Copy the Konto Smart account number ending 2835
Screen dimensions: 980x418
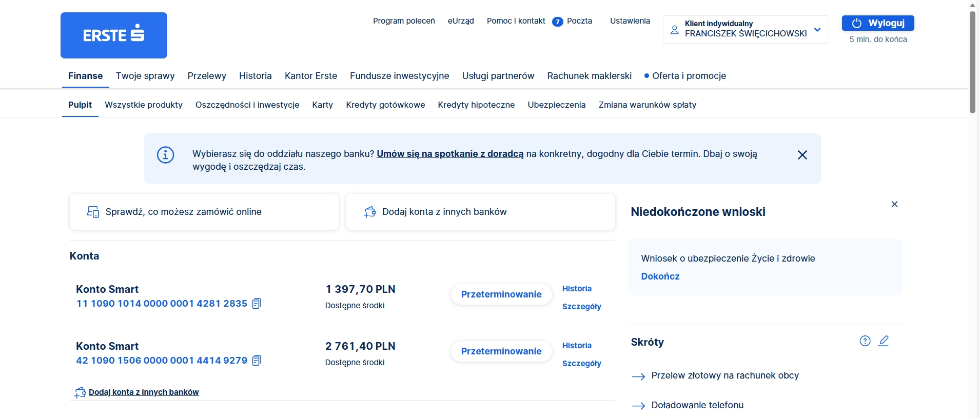pyautogui.click(x=257, y=303)
